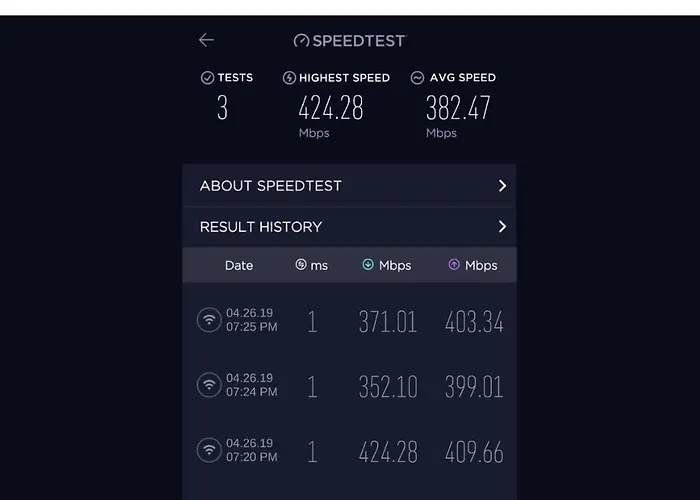This screenshot has height=500, width=700.
Task: Sort results by the Date column header
Action: 239,266
